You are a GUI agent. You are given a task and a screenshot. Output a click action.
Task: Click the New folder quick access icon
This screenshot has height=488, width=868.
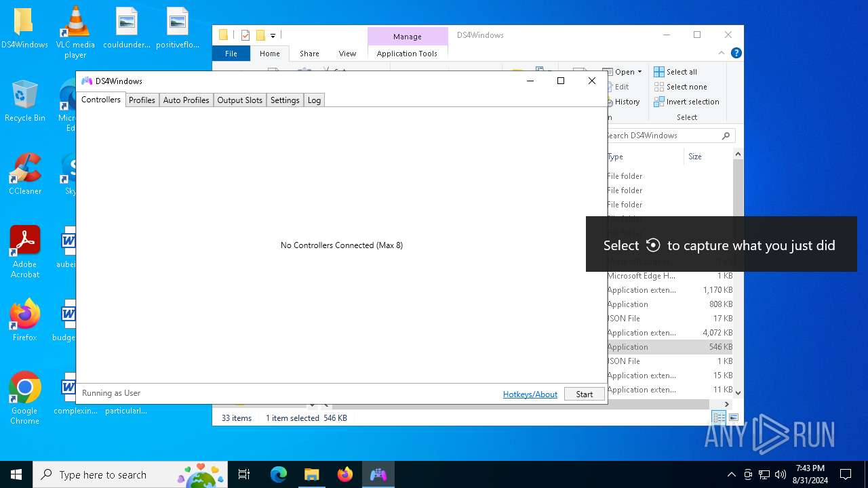[260, 35]
